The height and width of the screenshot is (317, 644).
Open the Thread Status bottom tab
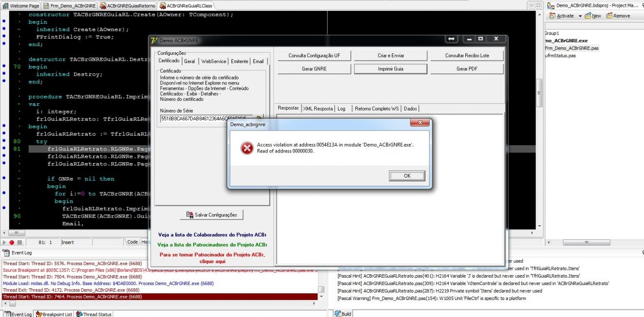(94, 314)
